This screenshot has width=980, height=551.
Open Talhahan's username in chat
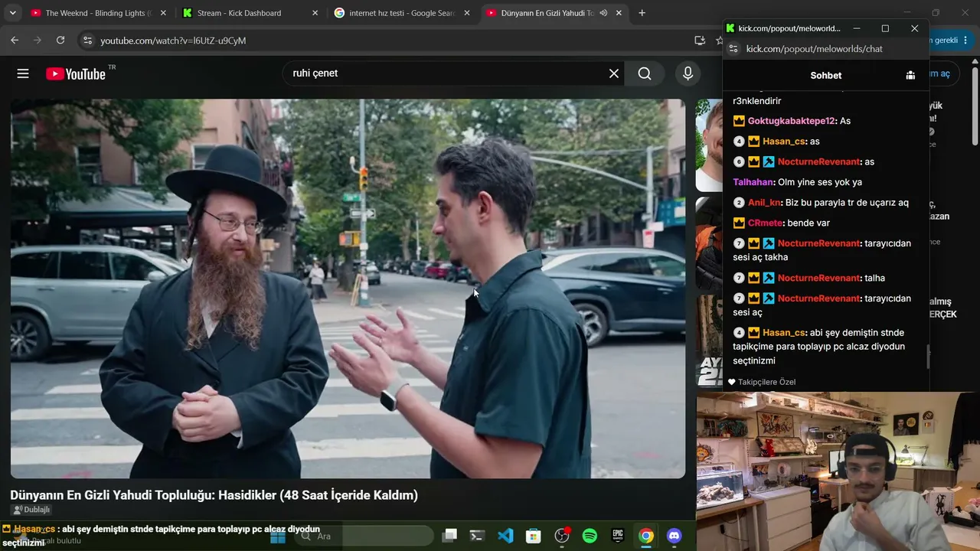tap(753, 182)
